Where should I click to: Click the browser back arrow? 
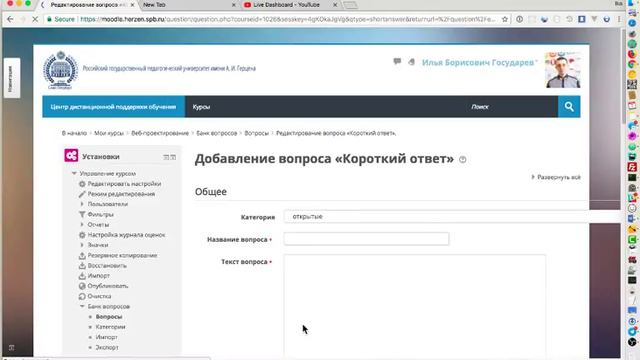(10, 19)
